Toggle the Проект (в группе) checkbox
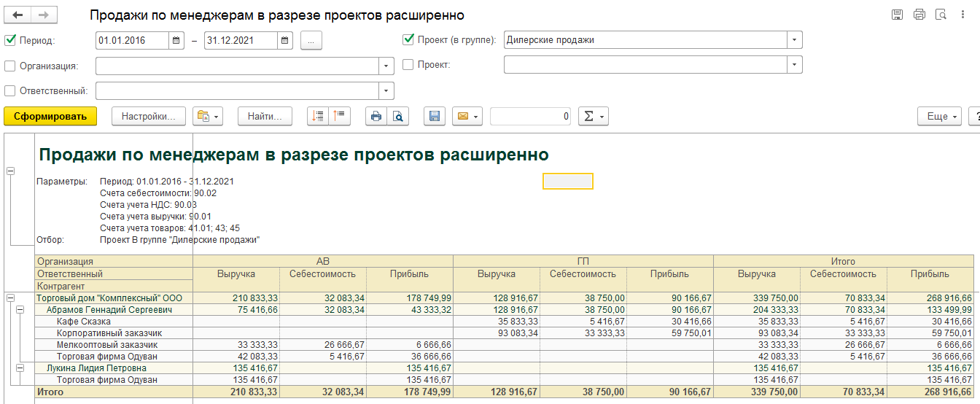 (408, 39)
